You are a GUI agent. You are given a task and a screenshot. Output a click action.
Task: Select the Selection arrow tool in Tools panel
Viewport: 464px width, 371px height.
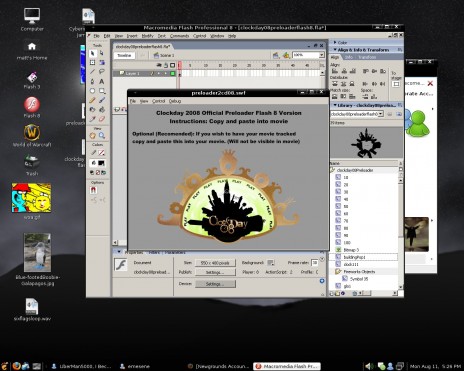[93, 53]
